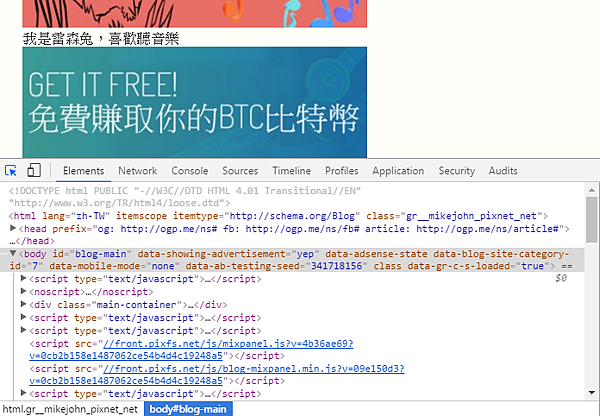Open the mixpanel.js script link
Screen dimensions: 600x416
click(x=191, y=349)
